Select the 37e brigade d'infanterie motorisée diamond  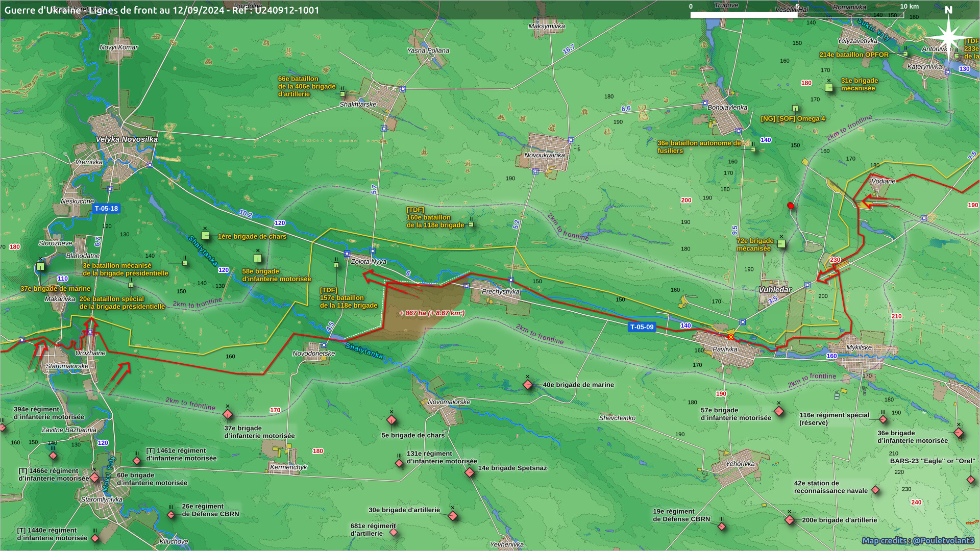click(x=228, y=414)
